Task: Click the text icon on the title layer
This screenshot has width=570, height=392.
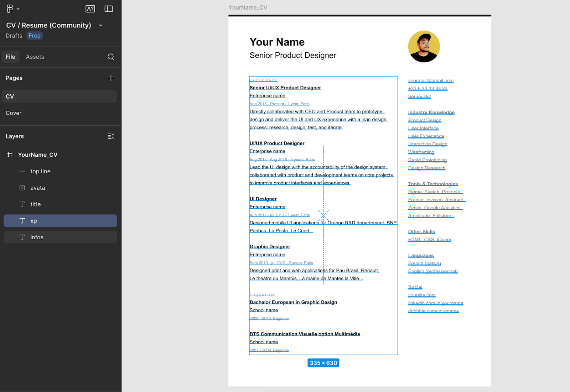Action: pyautogui.click(x=22, y=204)
